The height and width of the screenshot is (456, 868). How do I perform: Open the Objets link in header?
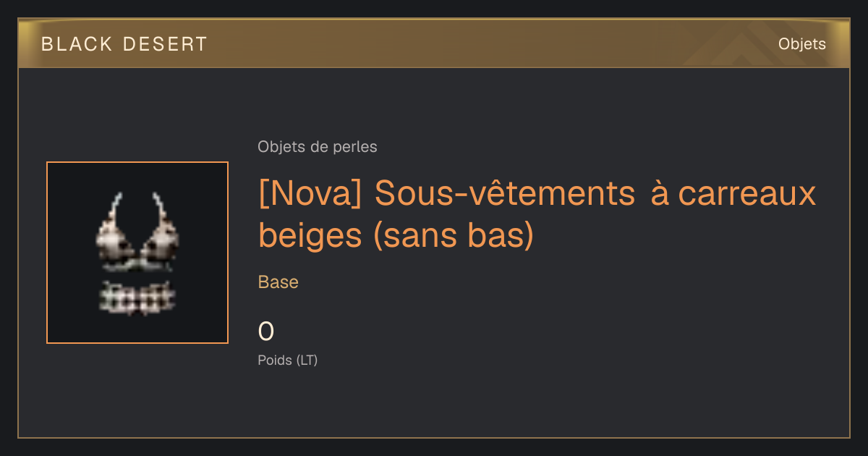pos(801,44)
